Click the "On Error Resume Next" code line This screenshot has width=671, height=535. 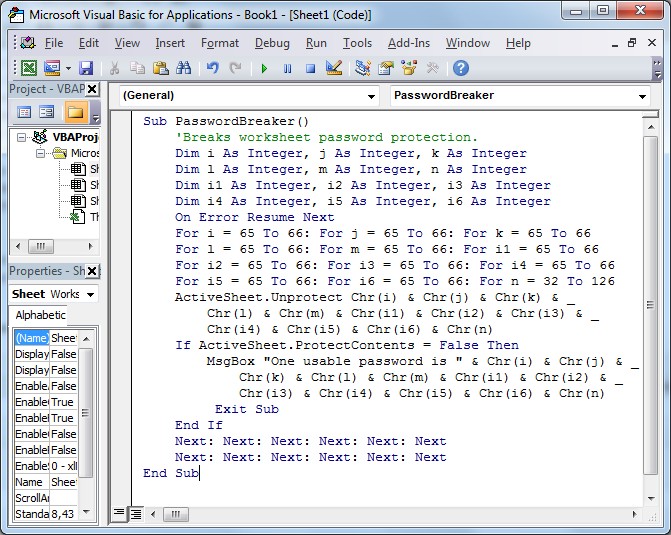[255, 217]
